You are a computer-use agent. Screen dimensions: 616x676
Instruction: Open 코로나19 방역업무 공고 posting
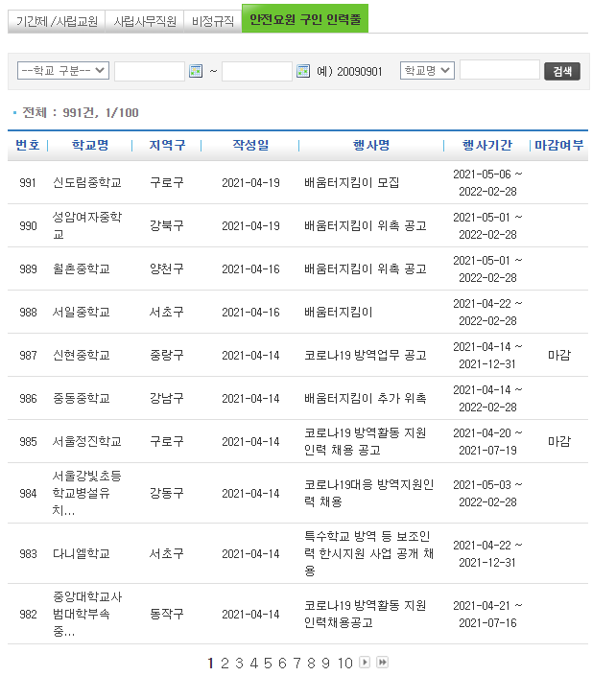366,355
